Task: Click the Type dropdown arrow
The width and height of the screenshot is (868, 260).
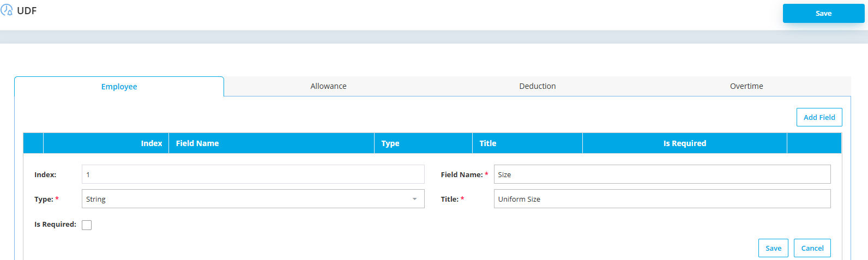Action: pyautogui.click(x=414, y=199)
